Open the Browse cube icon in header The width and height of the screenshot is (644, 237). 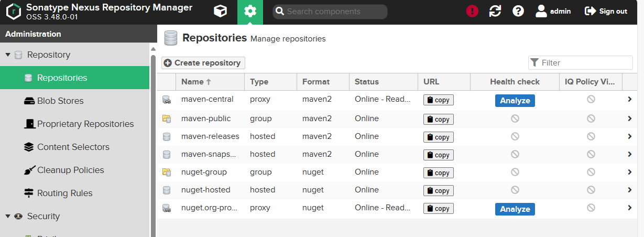221,11
